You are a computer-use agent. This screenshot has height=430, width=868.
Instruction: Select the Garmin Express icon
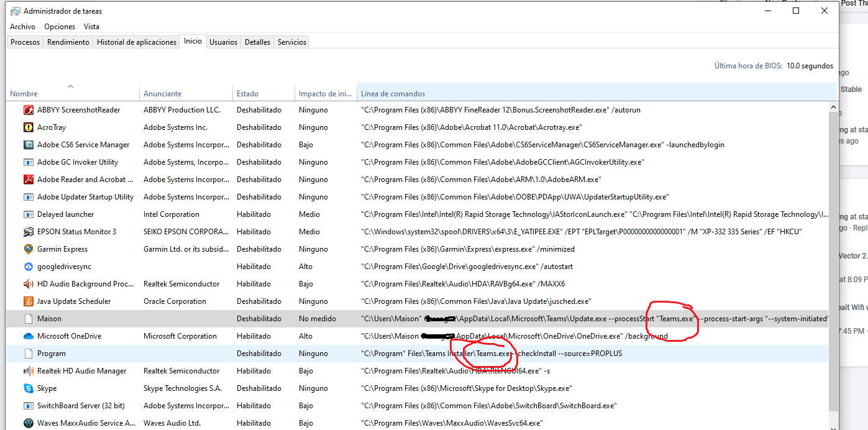pyautogui.click(x=28, y=249)
